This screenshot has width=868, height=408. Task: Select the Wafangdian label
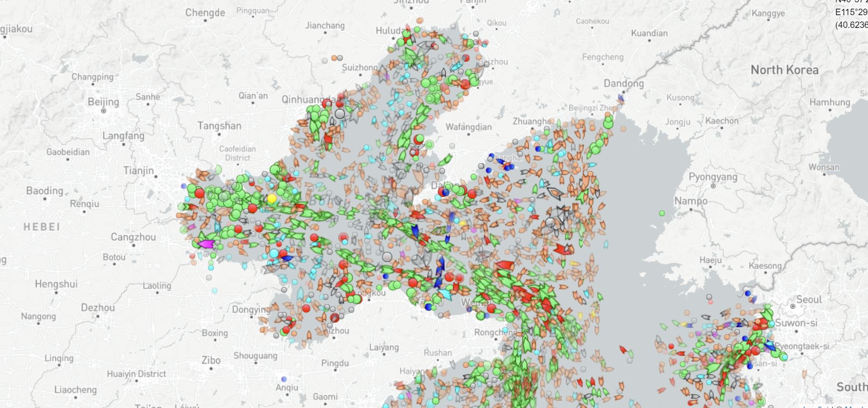(x=469, y=127)
